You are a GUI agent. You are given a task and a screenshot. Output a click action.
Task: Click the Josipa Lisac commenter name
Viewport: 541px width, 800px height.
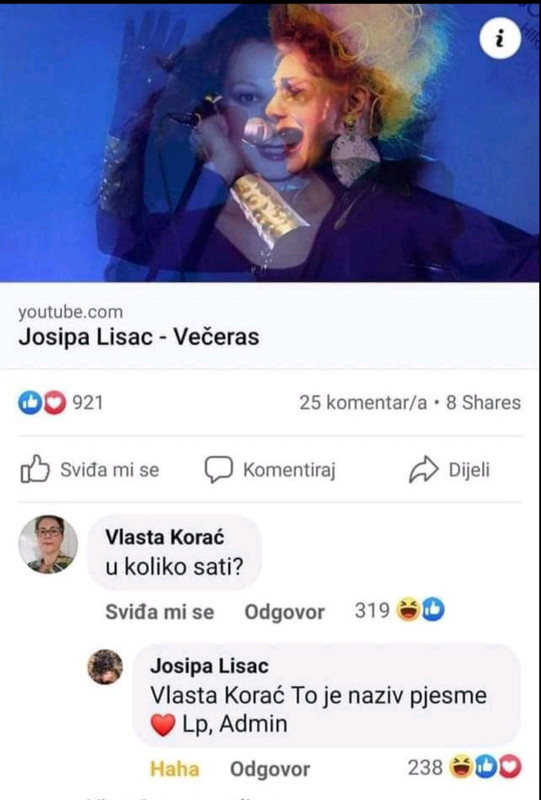(x=209, y=665)
